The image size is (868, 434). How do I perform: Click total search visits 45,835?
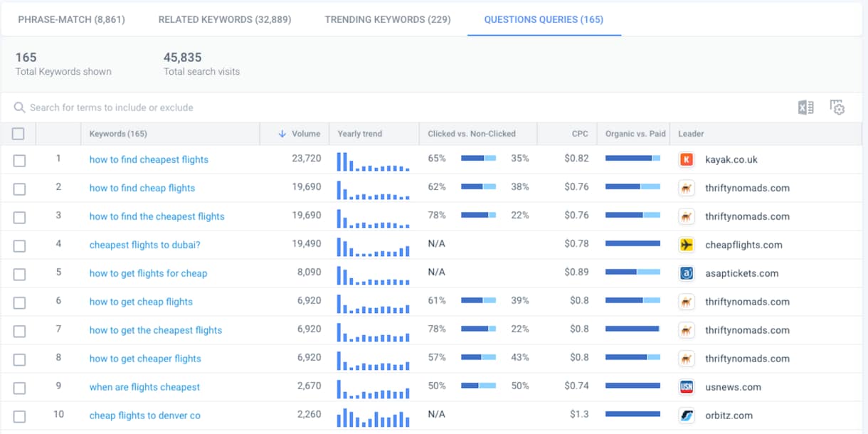(x=183, y=58)
